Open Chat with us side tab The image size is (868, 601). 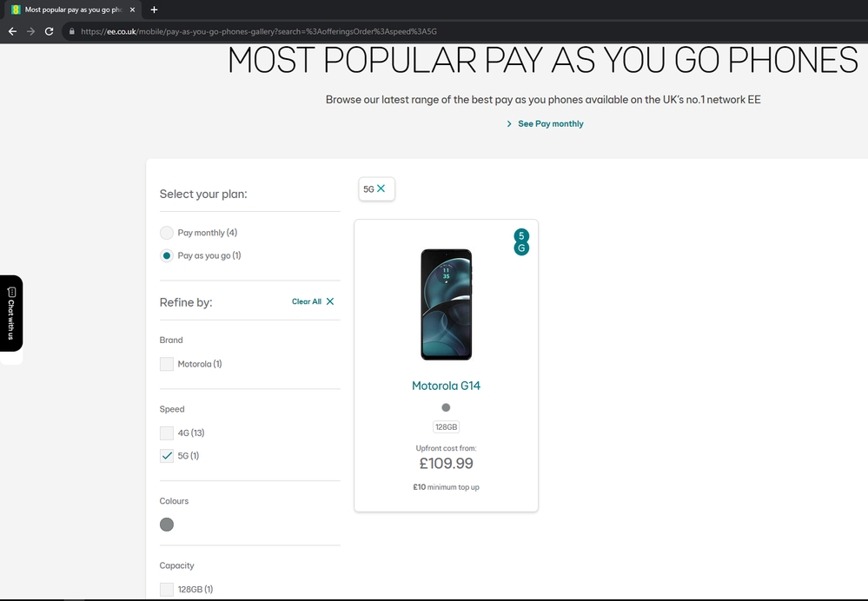11,313
